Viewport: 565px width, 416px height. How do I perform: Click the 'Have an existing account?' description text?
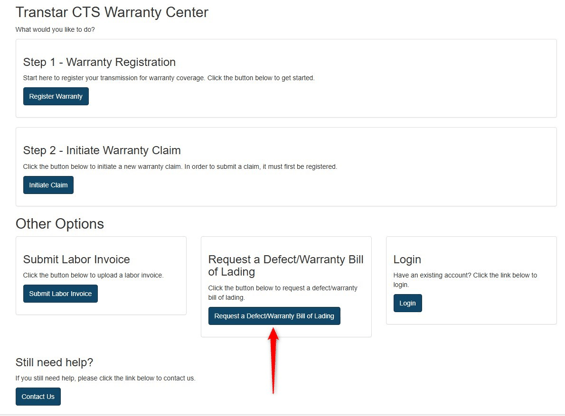click(x=465, y=280)
